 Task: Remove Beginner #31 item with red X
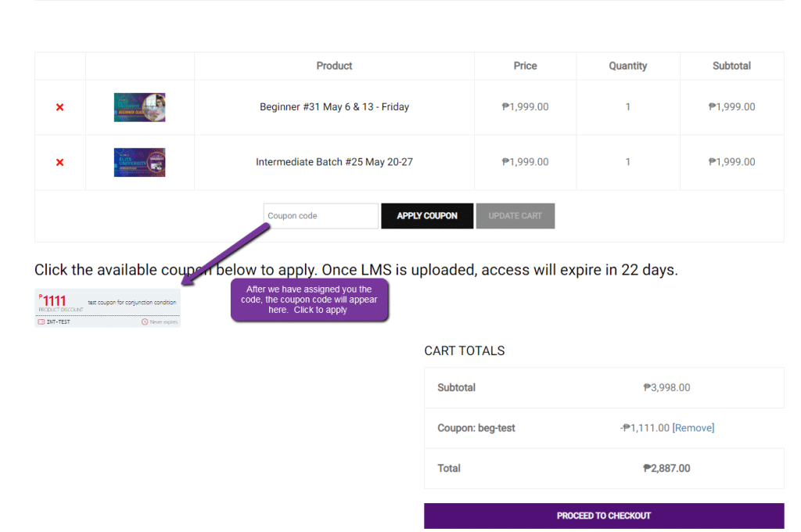59,107
